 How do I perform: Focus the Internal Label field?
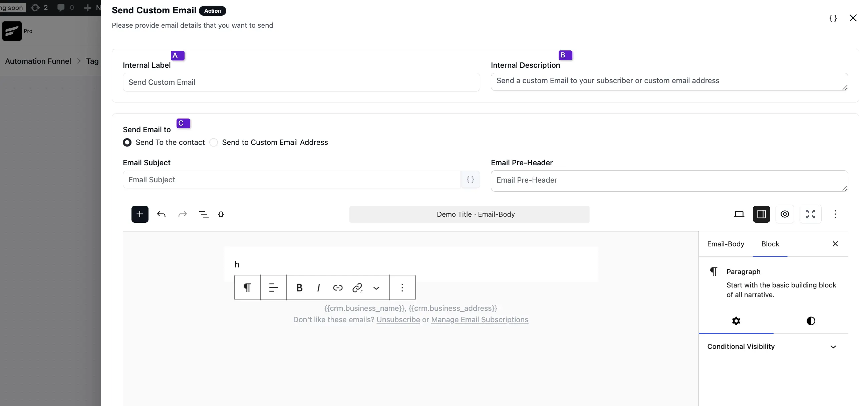(302, 82)
